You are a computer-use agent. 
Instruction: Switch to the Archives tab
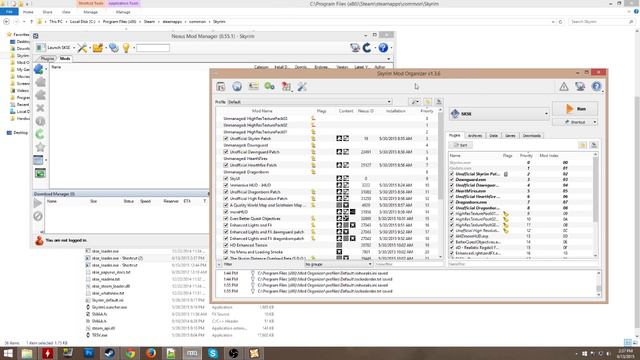[x=475, y=136]
